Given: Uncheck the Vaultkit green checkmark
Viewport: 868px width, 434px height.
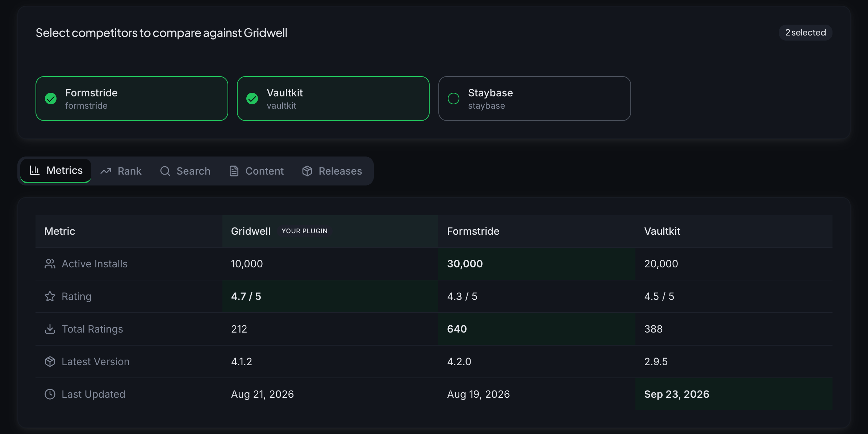Looking at the screenshot, I should click(x=252, y=99).
